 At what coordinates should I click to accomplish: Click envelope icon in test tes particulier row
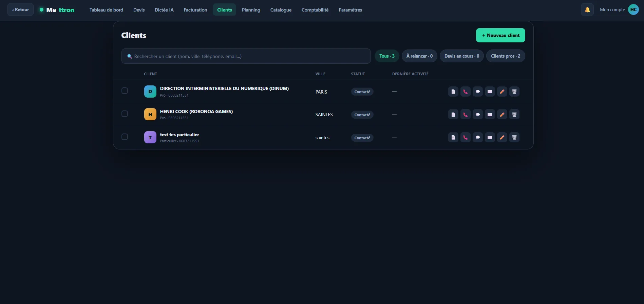coord(490,137)
